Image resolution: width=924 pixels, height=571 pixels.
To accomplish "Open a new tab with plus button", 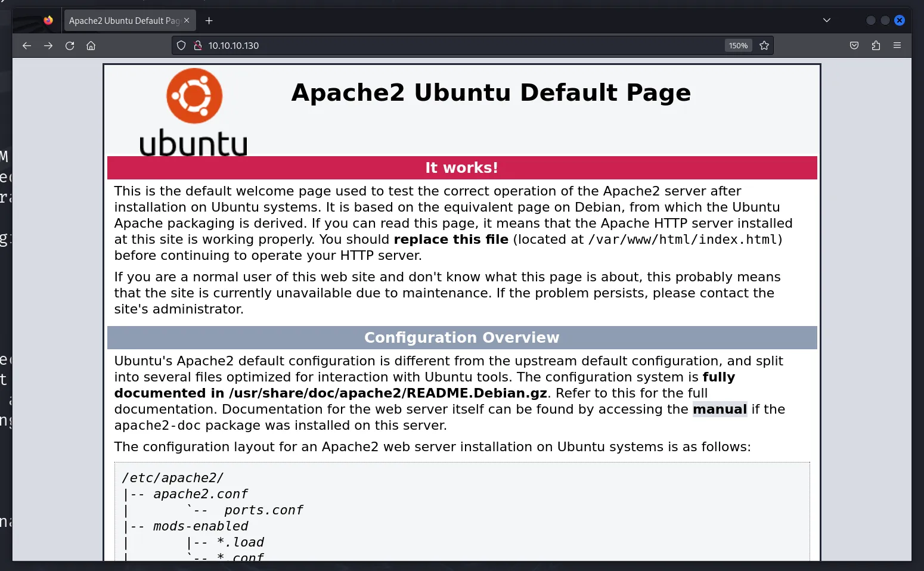I will (x=209, y=21).
